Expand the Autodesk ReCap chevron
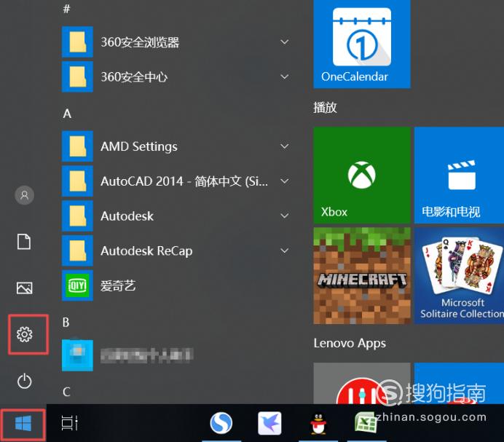Image resolution: width=504 pixels, height=442 pixels. pyautogui.click(x=285, y=250)
